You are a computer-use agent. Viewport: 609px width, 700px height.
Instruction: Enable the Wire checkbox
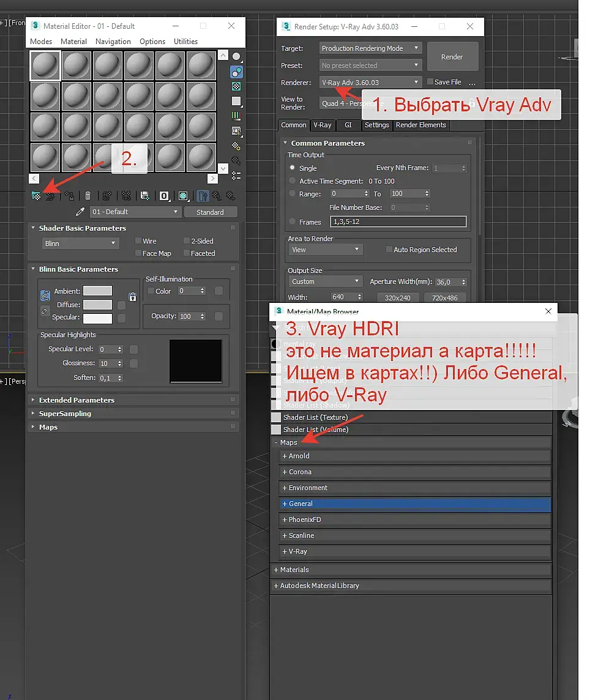(138, 240)
